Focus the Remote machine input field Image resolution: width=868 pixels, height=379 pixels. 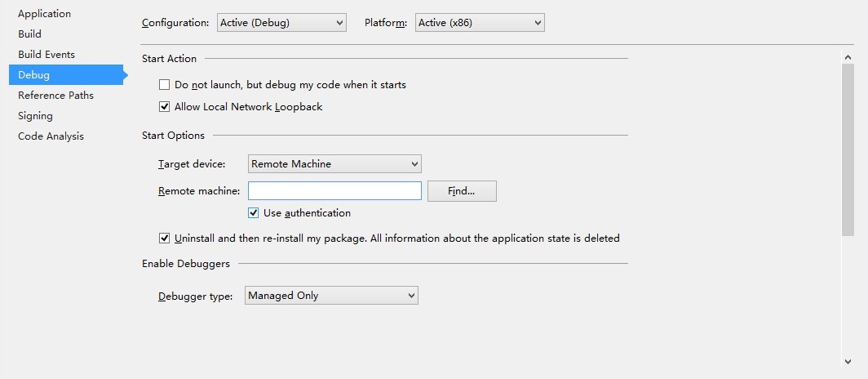point(334,191)
